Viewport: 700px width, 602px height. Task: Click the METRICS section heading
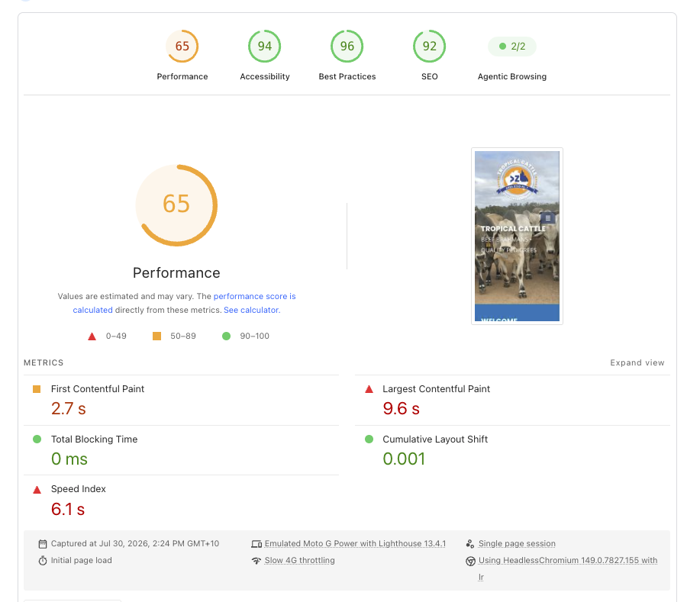44,363
